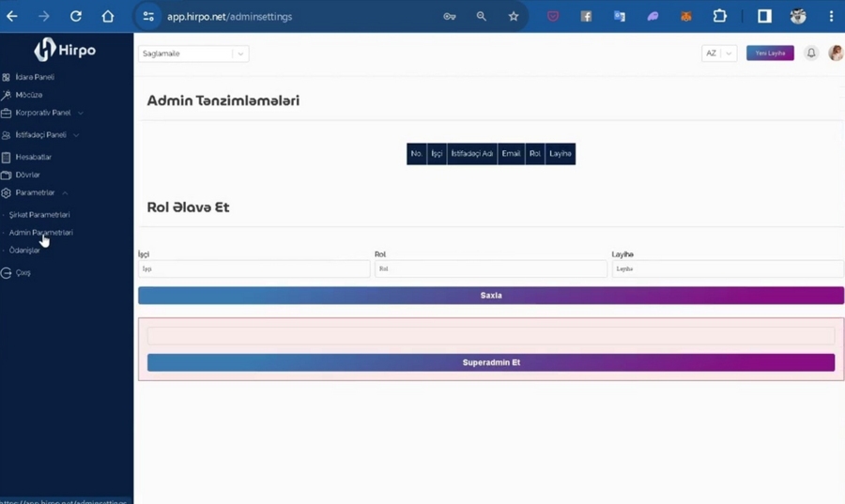Click the Hirpo logo
The height and width of the screenshot is (504, 845).
click(66, 50)
